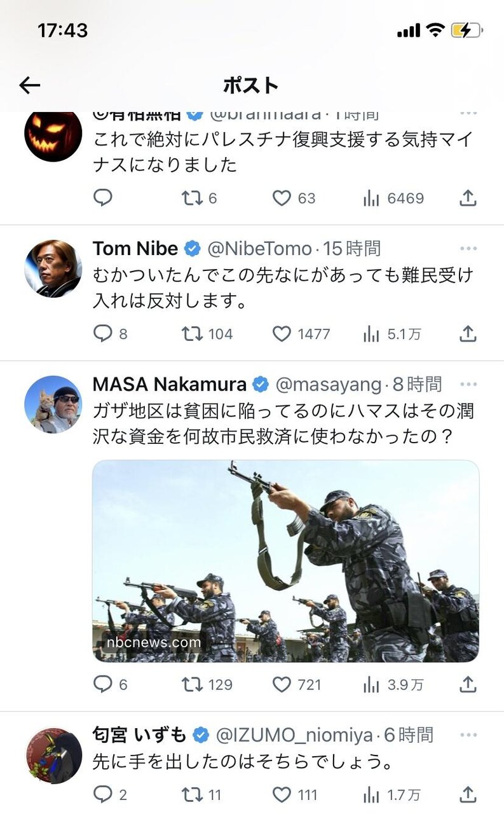The width and height of the screenshot is (504, 814).
Task: Open more options on MASA Nakamura's post
Action: coord(468,384)
